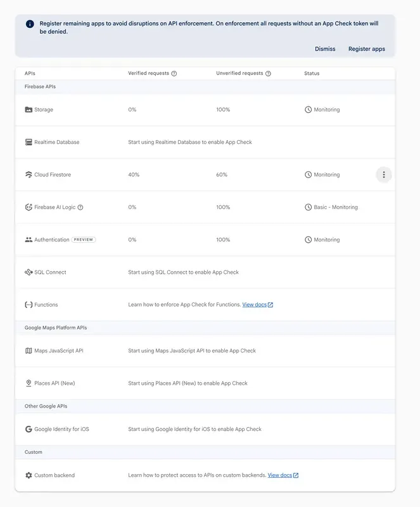Viewport: 420px width, 507px height.
Task: Dismiss the register apps banner
Action: (325, 49)
